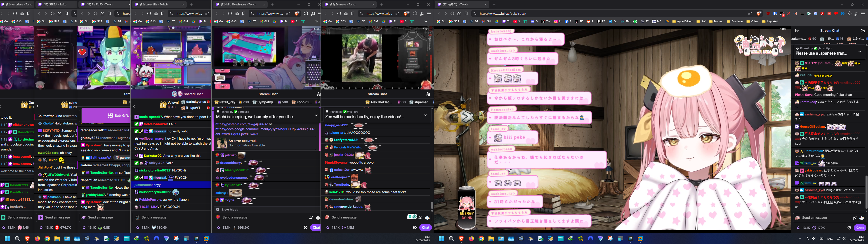Open the Grammarly extension icon
This screenshot has width=868, height=244.
coord(809,14)
